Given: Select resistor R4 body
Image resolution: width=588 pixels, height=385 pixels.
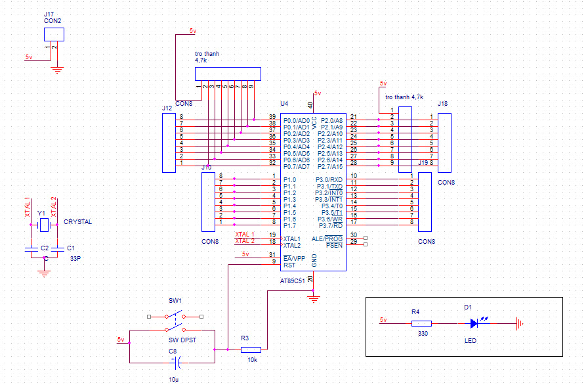Looking at the screenshot, I should (421, 323).
